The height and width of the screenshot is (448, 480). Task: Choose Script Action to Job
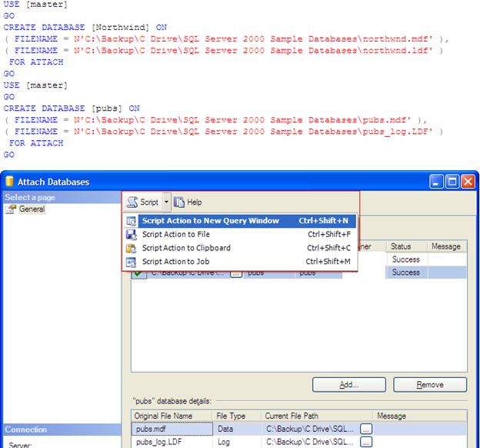(x=240, y=262)
